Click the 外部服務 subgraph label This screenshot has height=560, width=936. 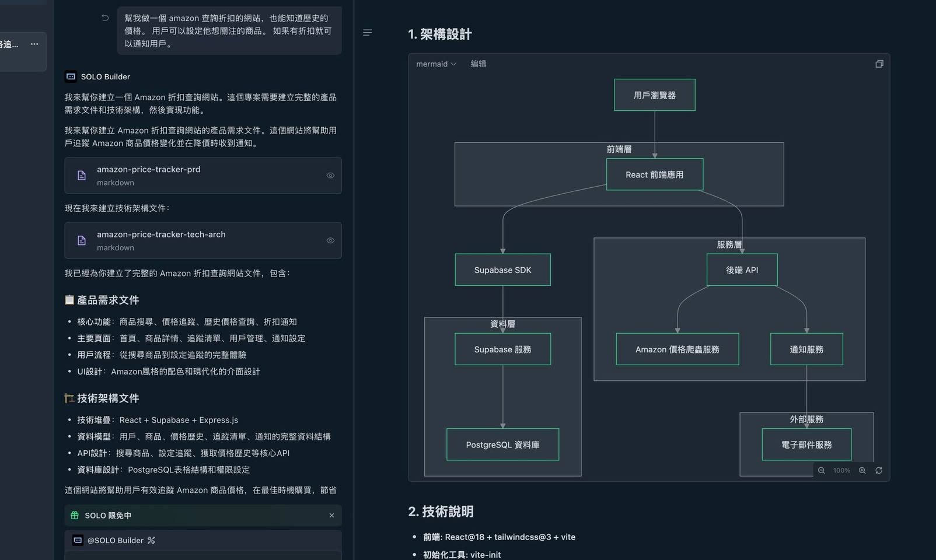807,419
